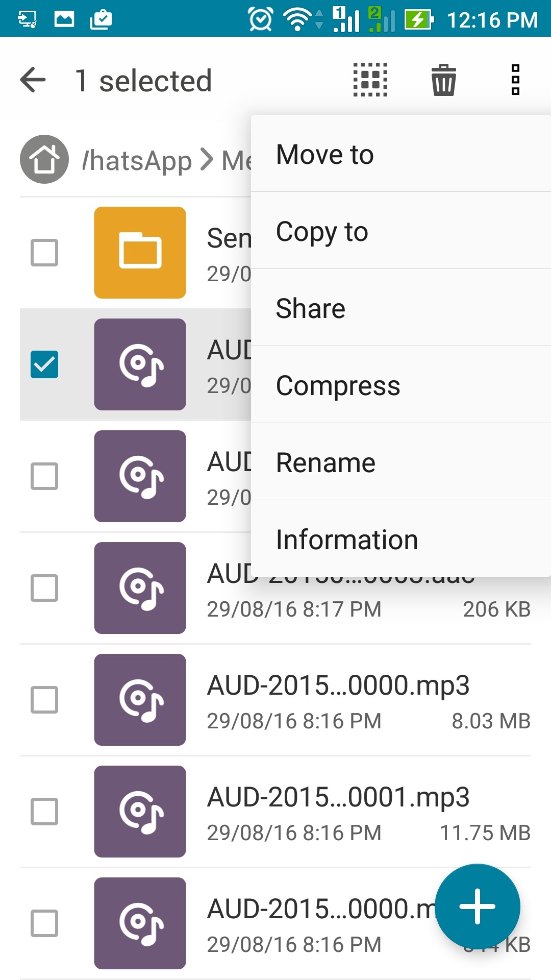Delete selected file with trash icon

point(443,80)
